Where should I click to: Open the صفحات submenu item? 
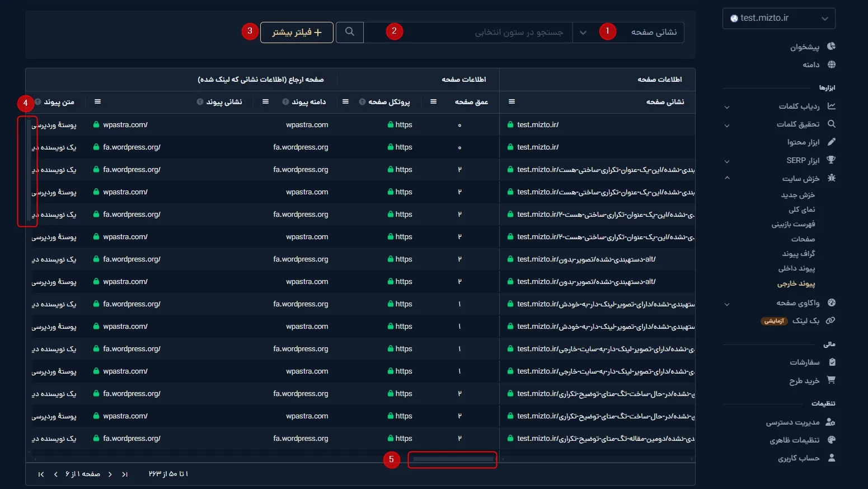pyautogui.click(x=803, y=239)
